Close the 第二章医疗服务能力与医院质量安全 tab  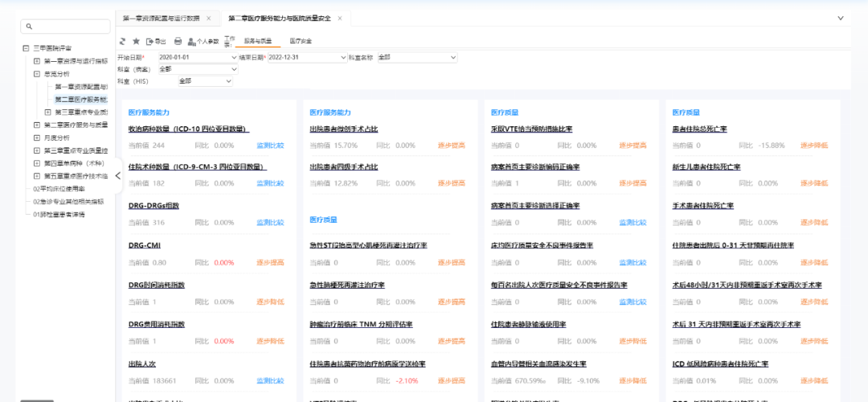click(340, 18)
